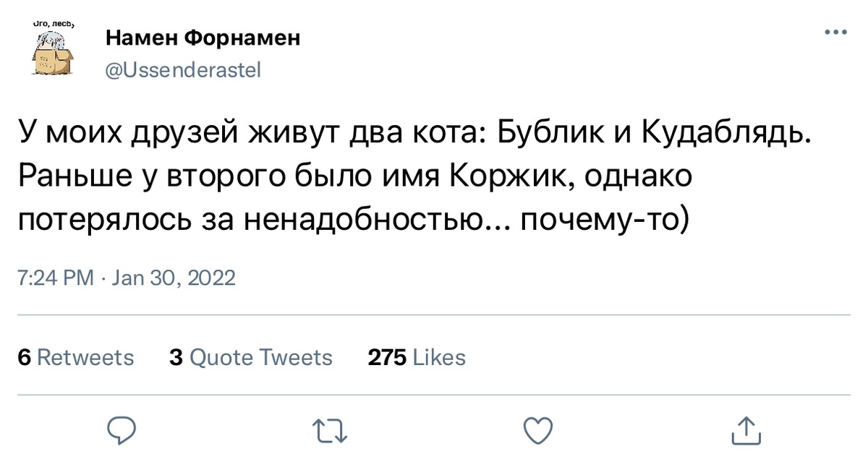Open the Намен Форнамен profile name
Screen dimensions: 868x454
coord(203,38)
